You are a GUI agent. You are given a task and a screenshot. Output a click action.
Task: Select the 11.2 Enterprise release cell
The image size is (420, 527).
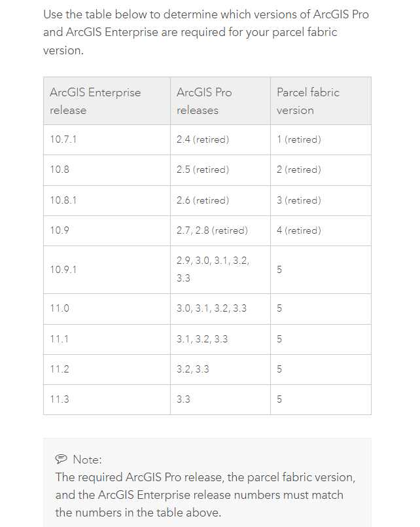point(60,369)
